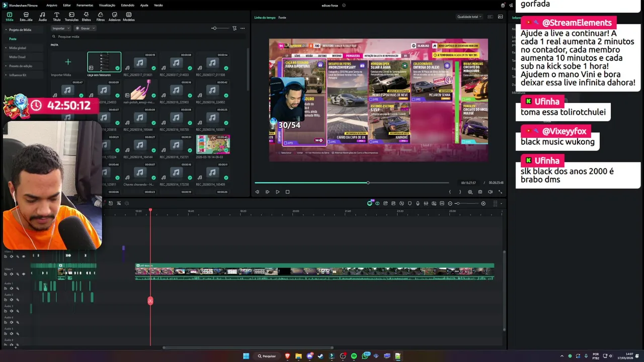644x362 pixels.
Task: Open the Modelos tab
Action: click(x=129, y=17)
